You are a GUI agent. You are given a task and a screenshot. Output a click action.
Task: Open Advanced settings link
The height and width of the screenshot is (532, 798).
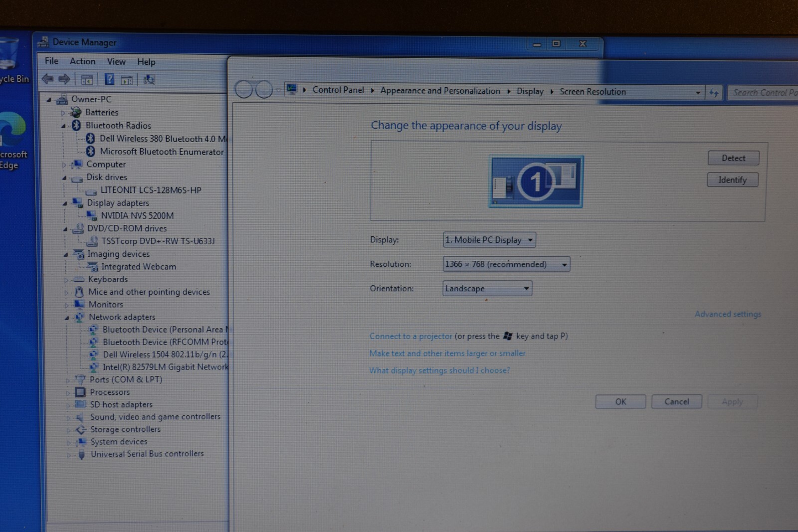point(728,314)
